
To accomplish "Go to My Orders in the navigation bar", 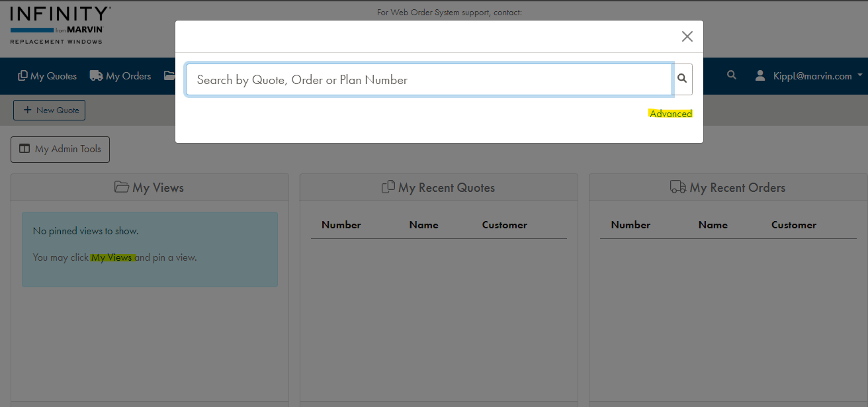I will 120,76.
